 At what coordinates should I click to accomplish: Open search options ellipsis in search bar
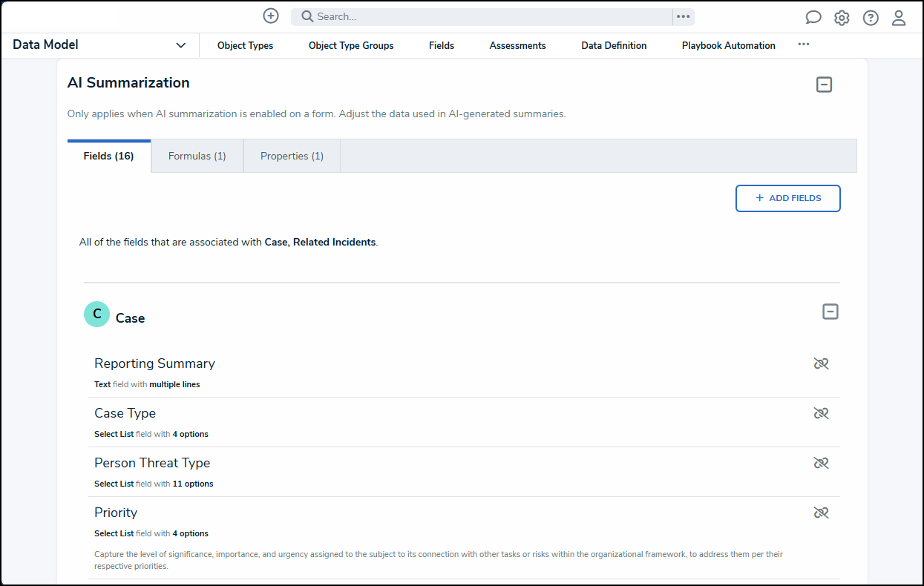tap(683, 16)
